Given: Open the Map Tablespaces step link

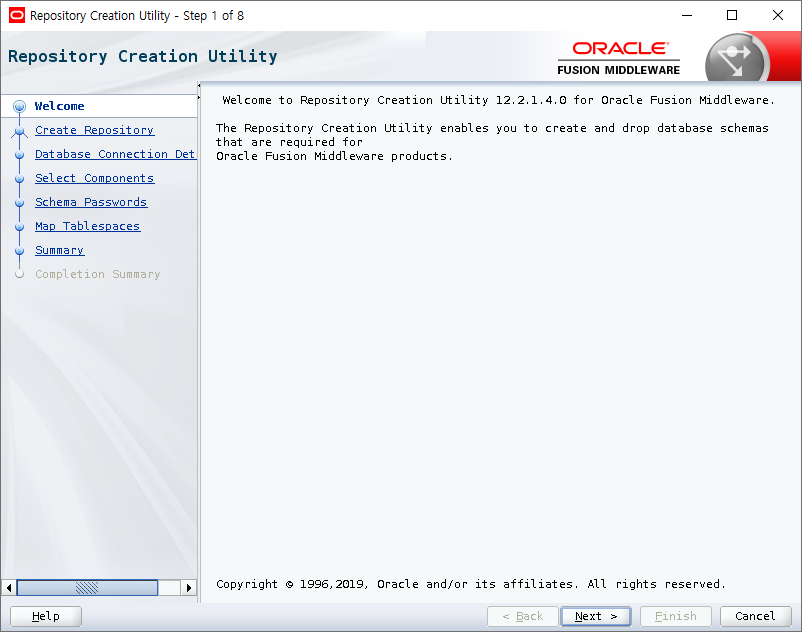Looking at the screenshot, I should [87, 227].
